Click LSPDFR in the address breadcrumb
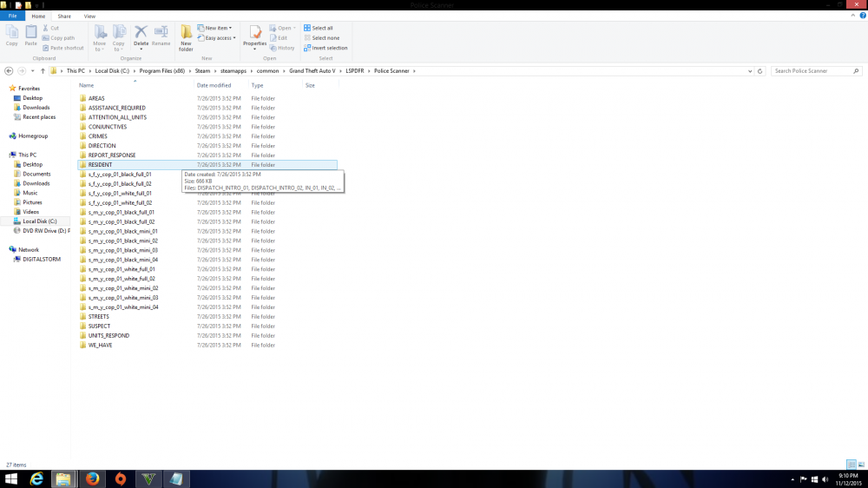This screenshot has height=488, width=868. coord(355,71)
